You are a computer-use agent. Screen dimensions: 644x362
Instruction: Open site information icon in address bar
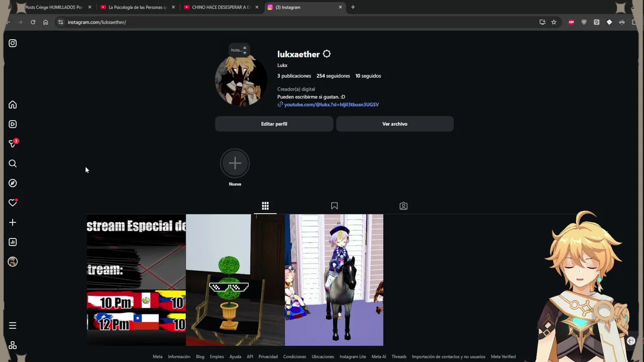[x=60, y=22]
